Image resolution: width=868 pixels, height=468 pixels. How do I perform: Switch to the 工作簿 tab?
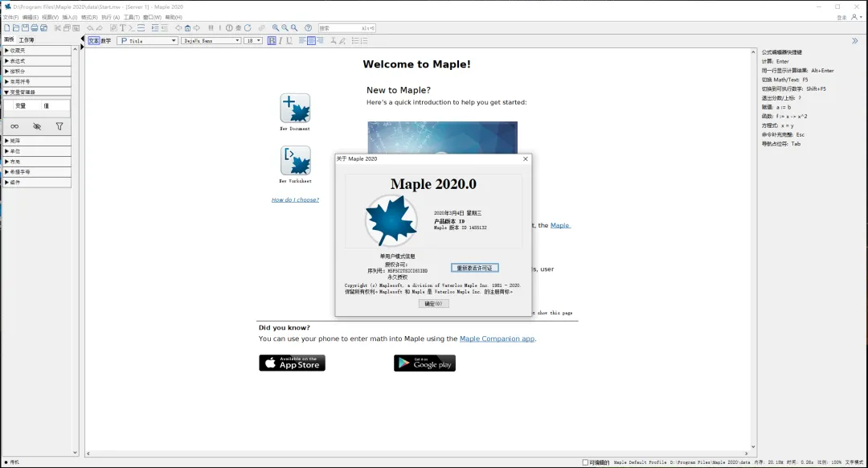click(x=26, y=40)
